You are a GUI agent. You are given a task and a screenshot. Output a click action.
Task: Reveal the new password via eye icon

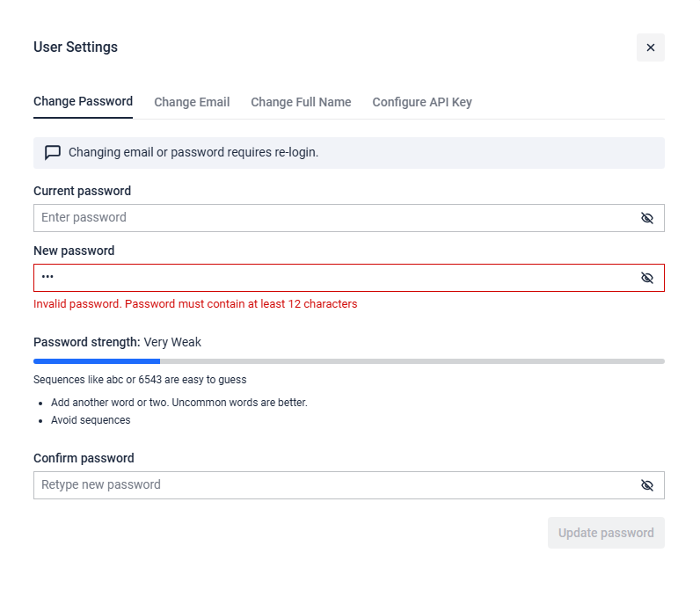point(647,278)
